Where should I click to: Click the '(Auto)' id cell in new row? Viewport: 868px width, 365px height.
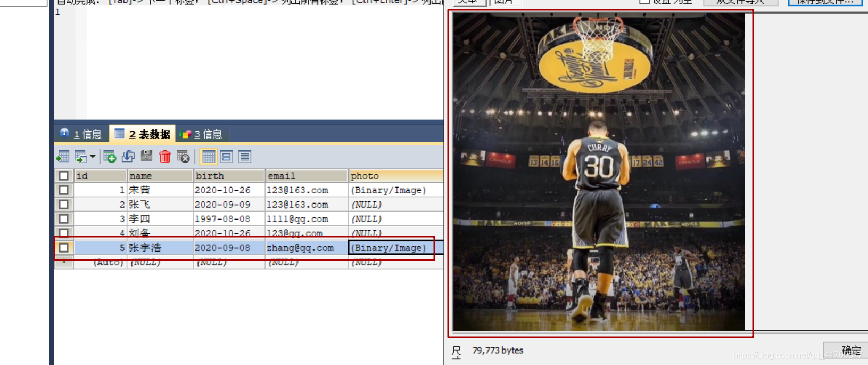(x=100, y=262)
